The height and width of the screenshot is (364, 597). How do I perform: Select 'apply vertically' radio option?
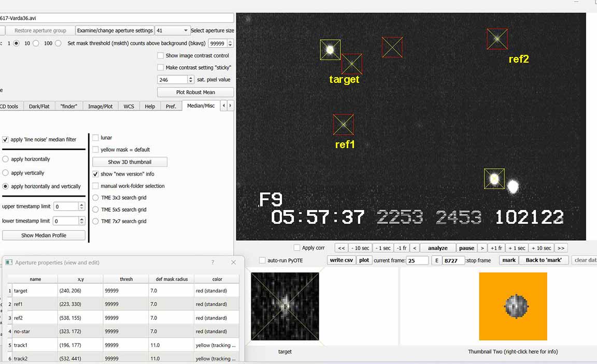click(x=5, y=173)
